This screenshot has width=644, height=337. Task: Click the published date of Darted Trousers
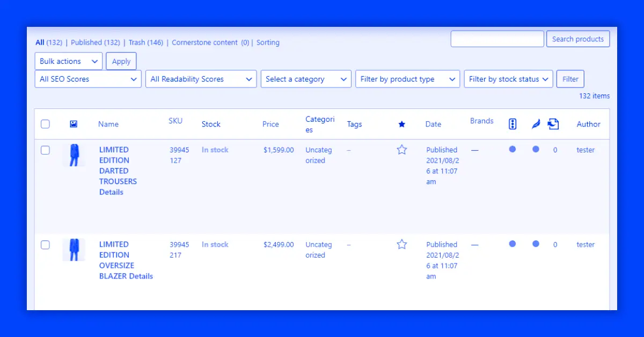443,166
